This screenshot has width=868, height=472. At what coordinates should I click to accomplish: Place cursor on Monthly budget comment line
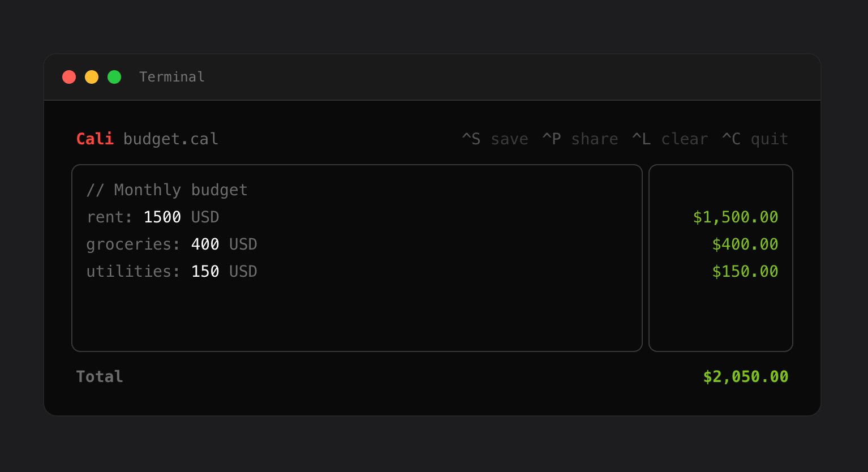pos(167,190)
